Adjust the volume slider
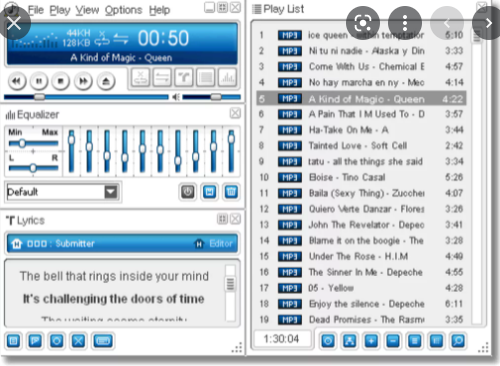The image size is (500, 366). [x=211, y=97]
